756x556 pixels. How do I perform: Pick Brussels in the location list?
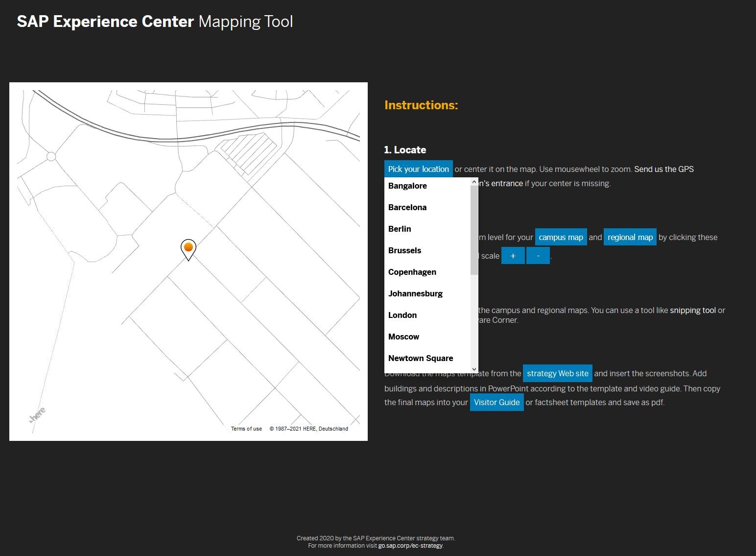(x=427, y=250)
